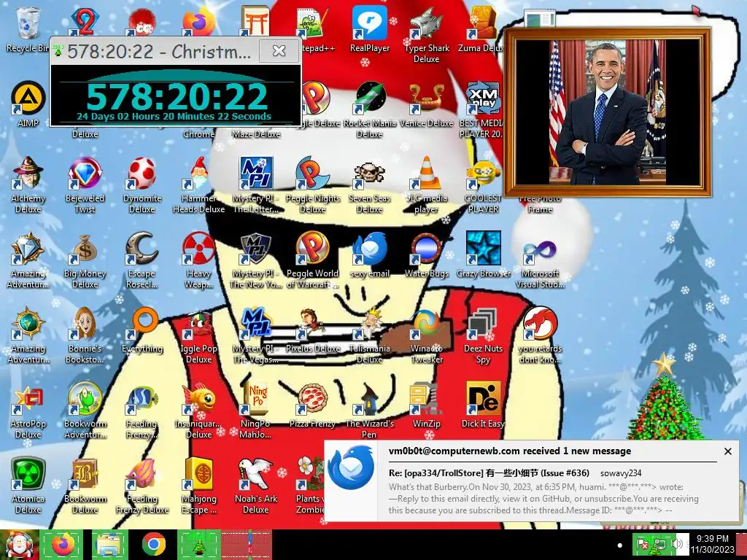Close the Christmas countdown window

[x=279, y=50]
